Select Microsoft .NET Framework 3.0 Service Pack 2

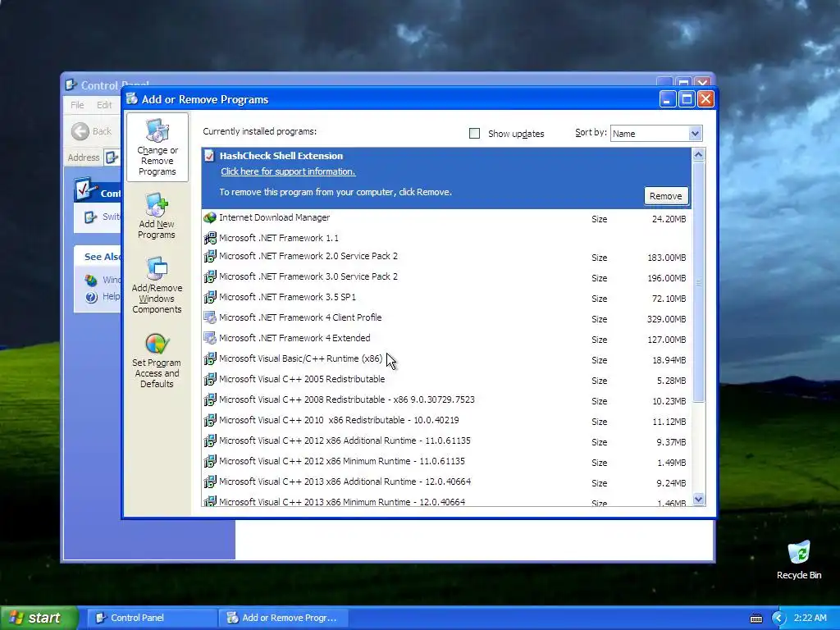[447, 277]
